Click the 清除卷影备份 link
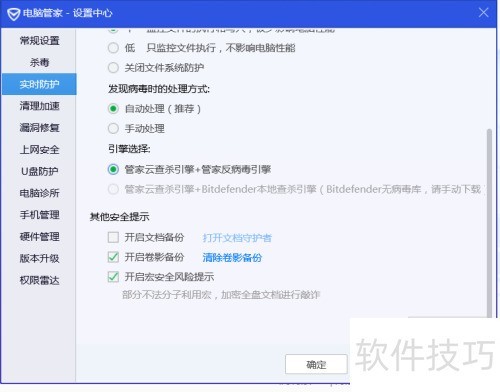The width and height of the screenshot is (500, 392). pos(232,257)
